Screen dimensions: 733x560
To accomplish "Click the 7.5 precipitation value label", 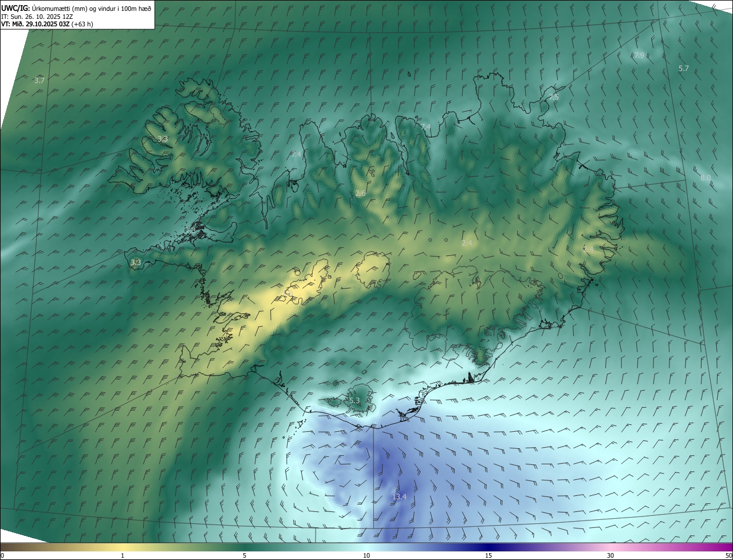I will pyautogui.click(x=554, y=97).
